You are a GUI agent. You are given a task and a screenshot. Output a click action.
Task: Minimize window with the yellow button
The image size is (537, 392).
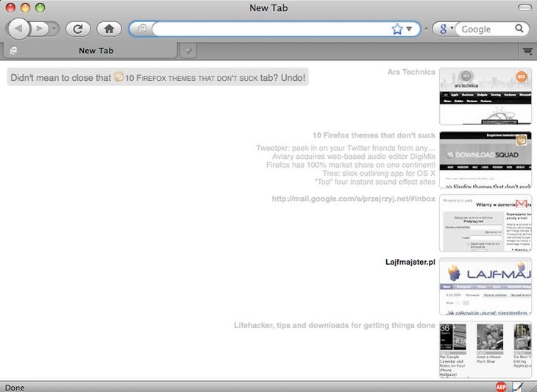25,7
